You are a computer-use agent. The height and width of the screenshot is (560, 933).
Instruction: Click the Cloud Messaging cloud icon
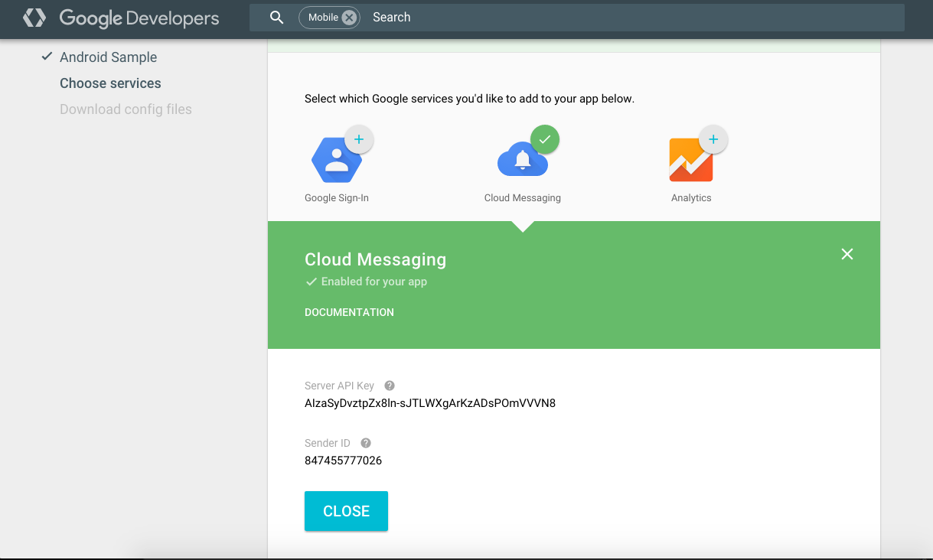coord(522,161)
